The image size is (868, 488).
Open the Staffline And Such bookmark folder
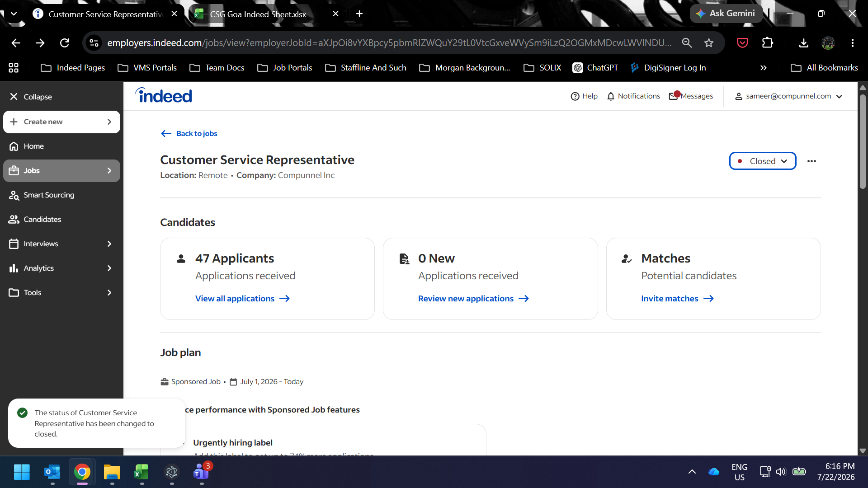point(366,68)
